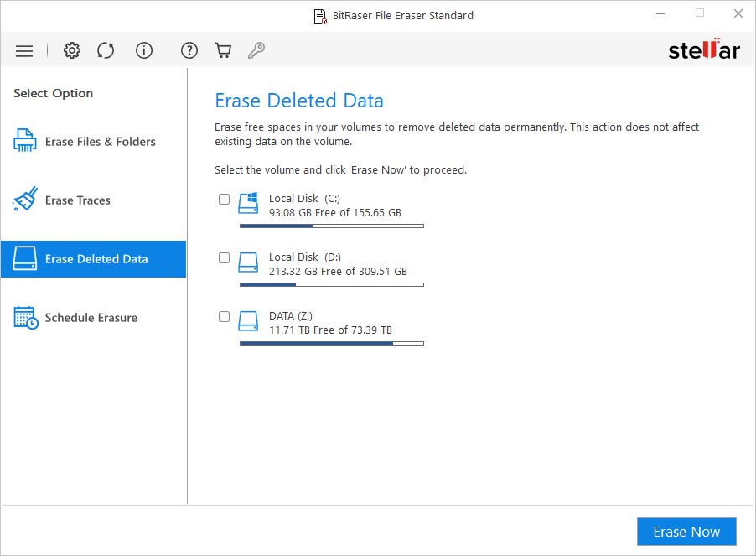756x556 pixels.
Task: Open Help question mark icon
Action: point(189,50)
